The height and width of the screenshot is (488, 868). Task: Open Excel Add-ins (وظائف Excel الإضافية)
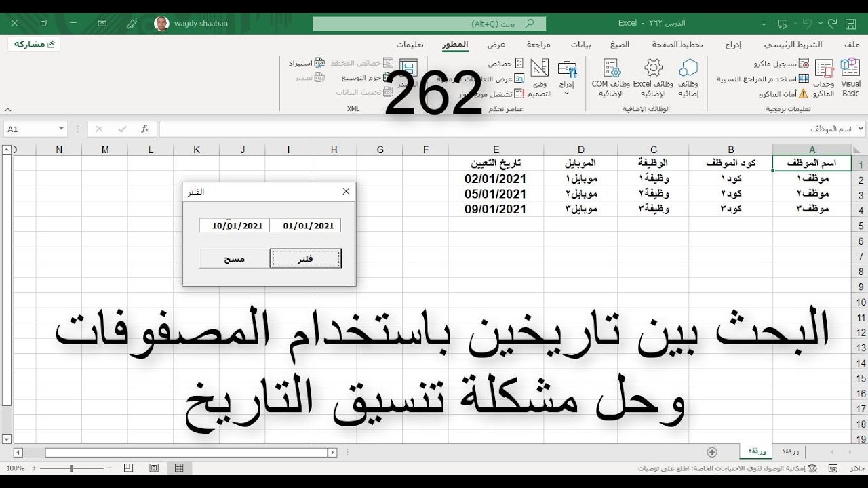pos(653,78)
